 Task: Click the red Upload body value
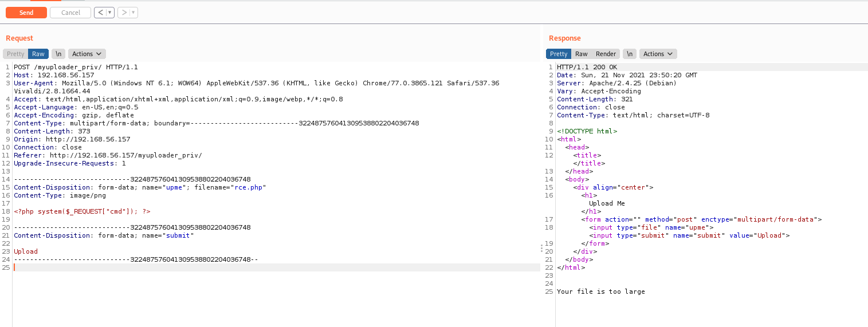click(26, 251)
